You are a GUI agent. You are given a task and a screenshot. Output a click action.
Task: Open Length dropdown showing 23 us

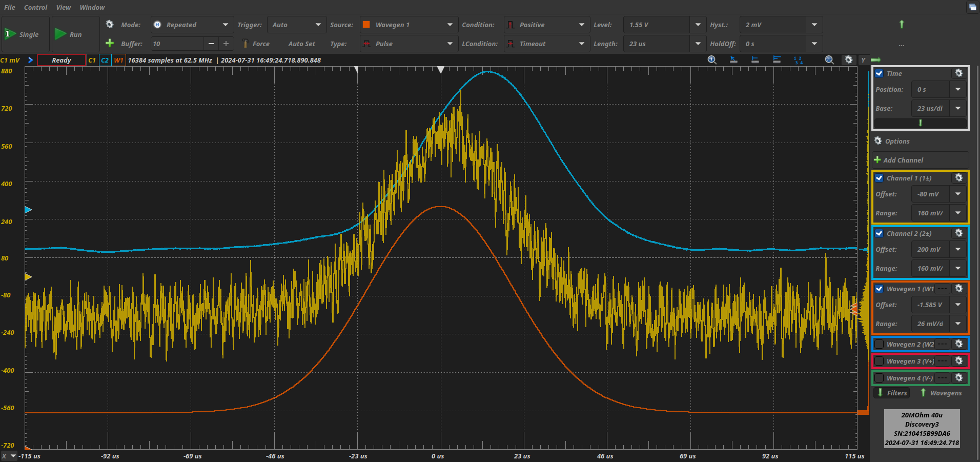click(664, 44)
